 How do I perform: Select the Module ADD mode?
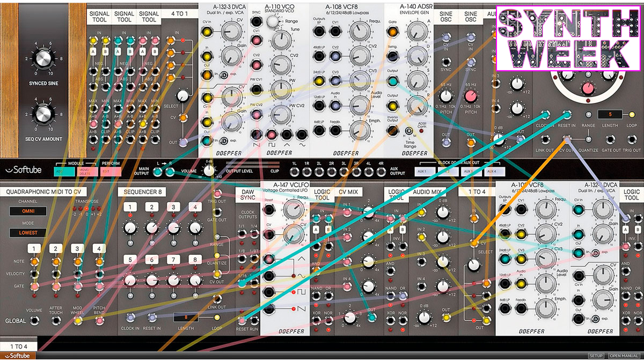click(64, 171)
